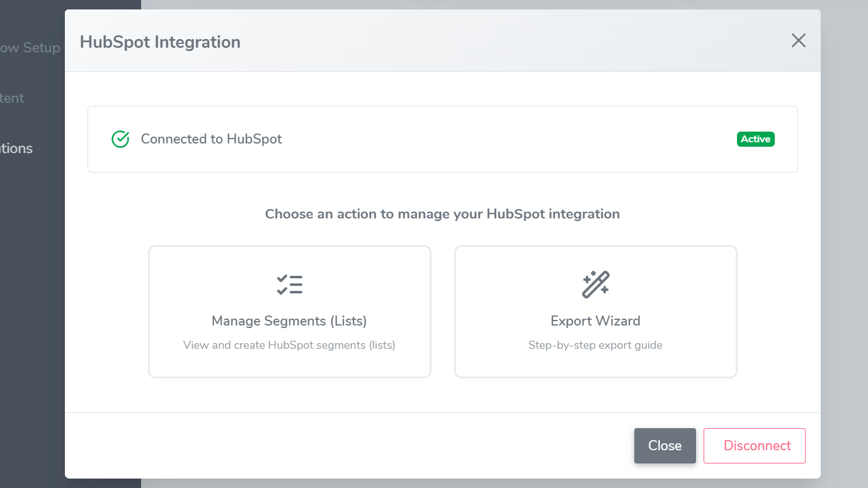Screen dimensions: 868x488
Task: Click the dimmed background overlay
Action: 844,252
